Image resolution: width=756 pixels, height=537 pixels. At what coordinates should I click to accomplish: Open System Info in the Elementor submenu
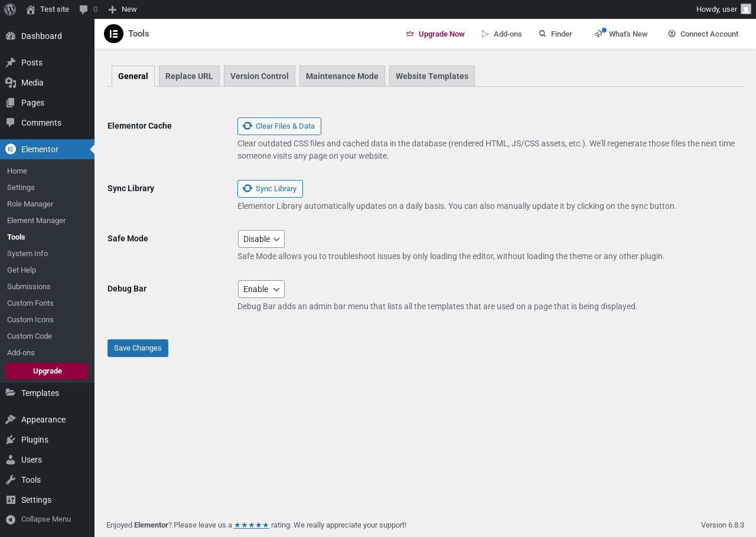coord(27,253)
